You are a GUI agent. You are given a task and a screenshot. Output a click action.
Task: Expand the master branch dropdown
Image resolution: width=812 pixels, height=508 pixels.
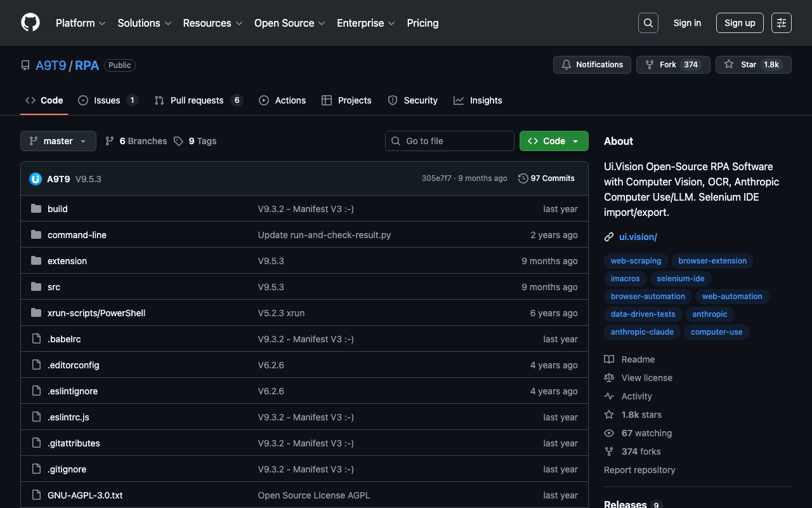(x=58, y=141)
